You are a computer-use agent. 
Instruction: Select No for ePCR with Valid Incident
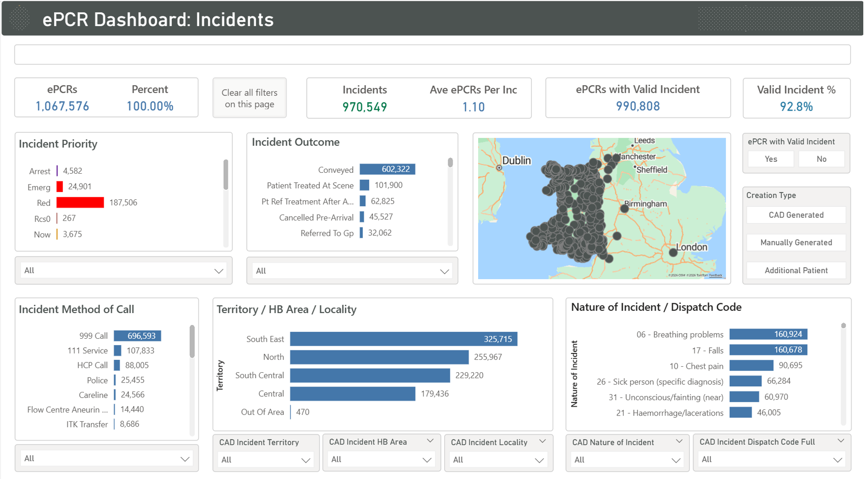(821, 158)
